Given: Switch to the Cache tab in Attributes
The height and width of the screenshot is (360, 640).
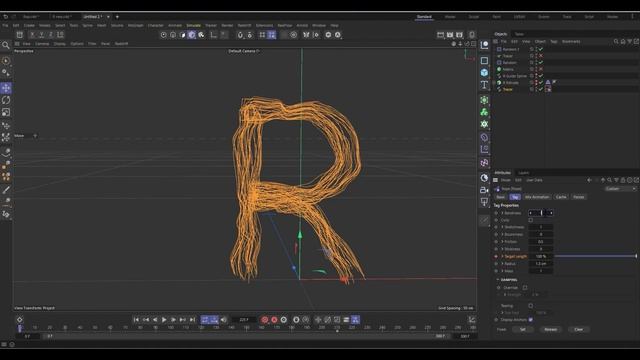Looking at the screenshot, I should pyautogui.click(x=561, y=197).
